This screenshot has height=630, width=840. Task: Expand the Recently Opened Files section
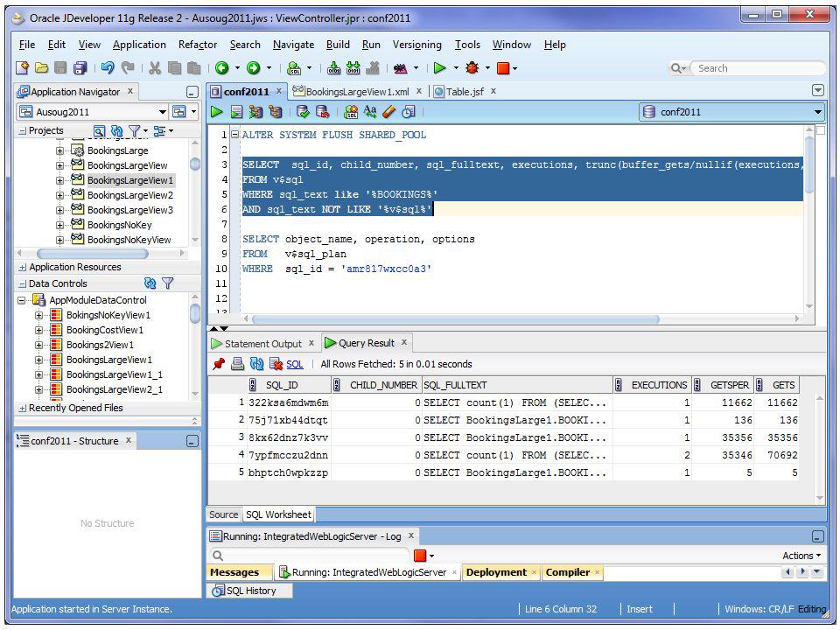[x=23, y=409]
